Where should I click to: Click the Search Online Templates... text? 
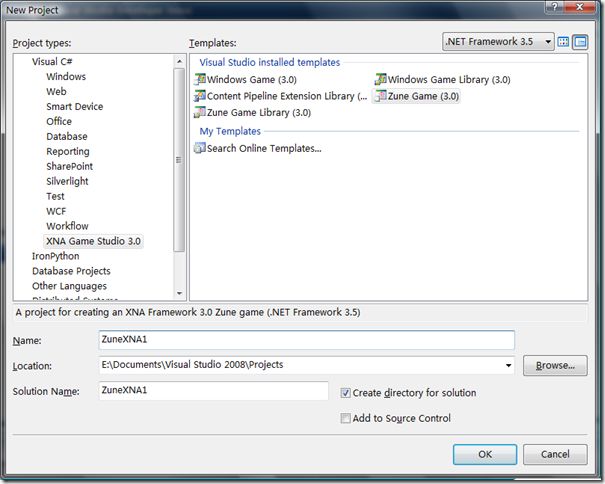point(264,148)
